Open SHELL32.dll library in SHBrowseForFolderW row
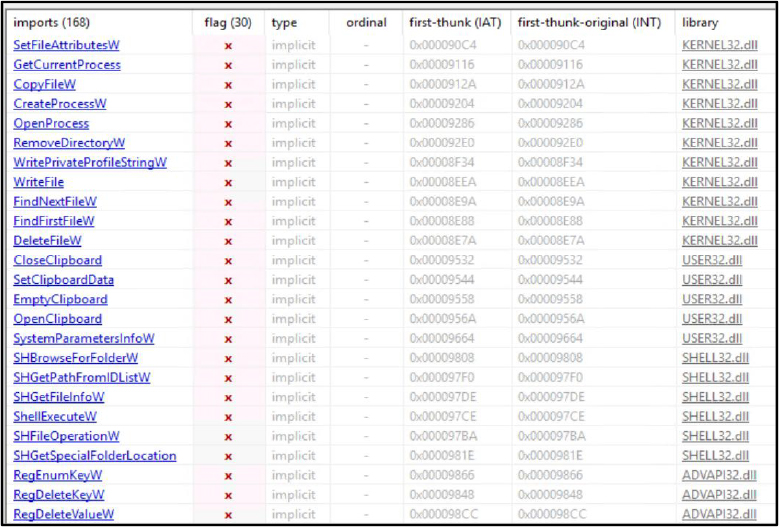Screen dimensions: 779x527 tap(715, 358)
